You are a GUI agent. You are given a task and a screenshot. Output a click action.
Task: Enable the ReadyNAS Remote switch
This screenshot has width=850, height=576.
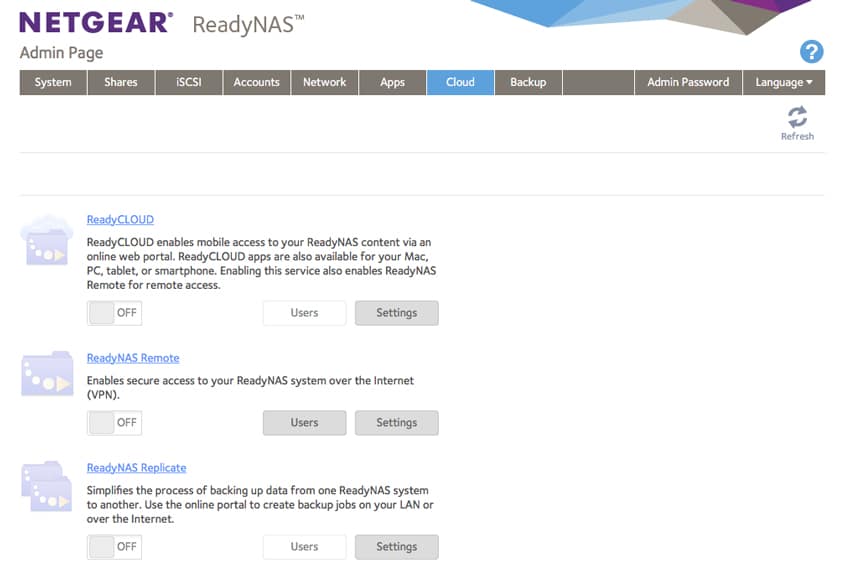(114, 423)
